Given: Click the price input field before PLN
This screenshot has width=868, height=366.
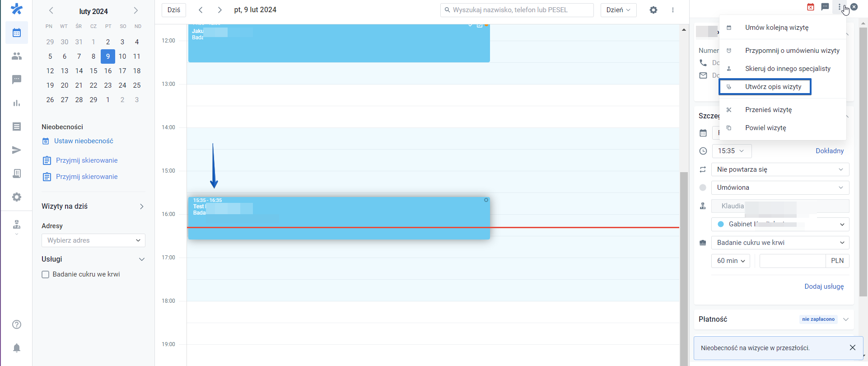Looking at the screenshot, I should coord(793,261).
